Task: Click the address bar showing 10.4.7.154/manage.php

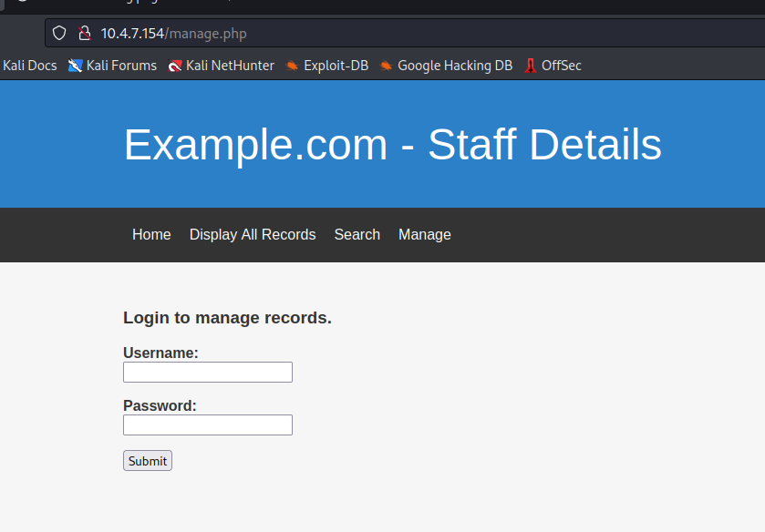Action: pyautogui.click(x=365, y=34)
